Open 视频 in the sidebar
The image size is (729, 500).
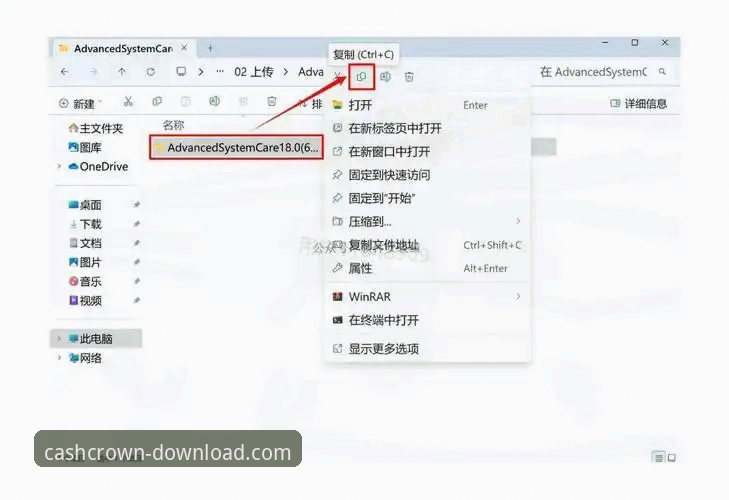[x=85, y=300]
